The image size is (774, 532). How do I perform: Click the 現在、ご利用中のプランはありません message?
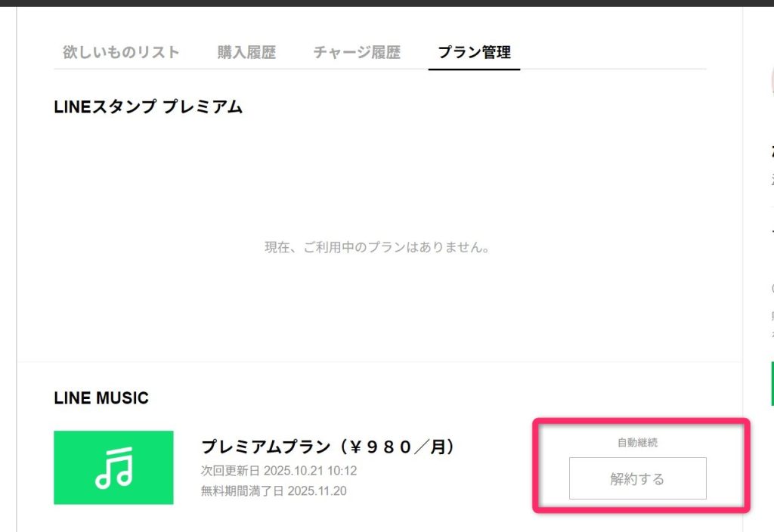click(x=377, y=248)
